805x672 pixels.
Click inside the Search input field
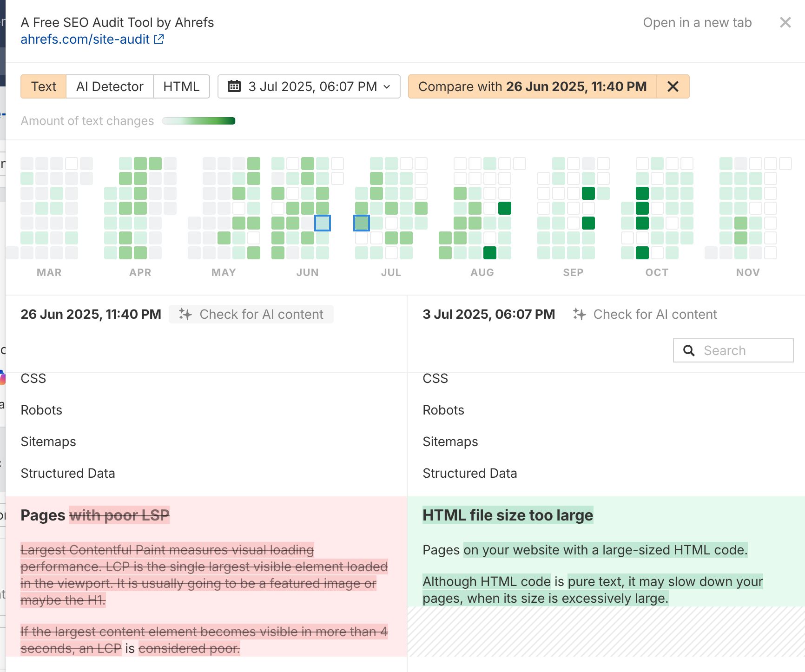[x=739, y=350]
